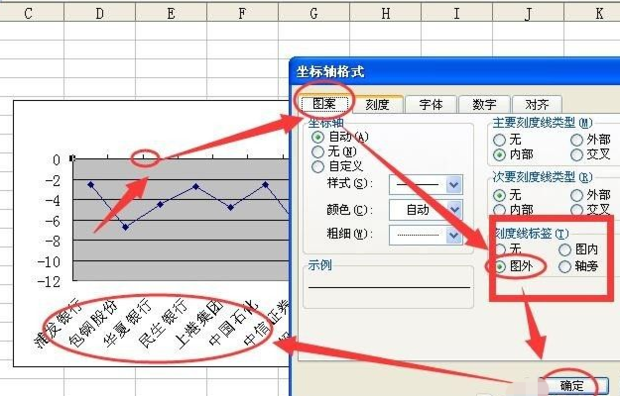Select the lowest data point on chart line

[125, 227]
